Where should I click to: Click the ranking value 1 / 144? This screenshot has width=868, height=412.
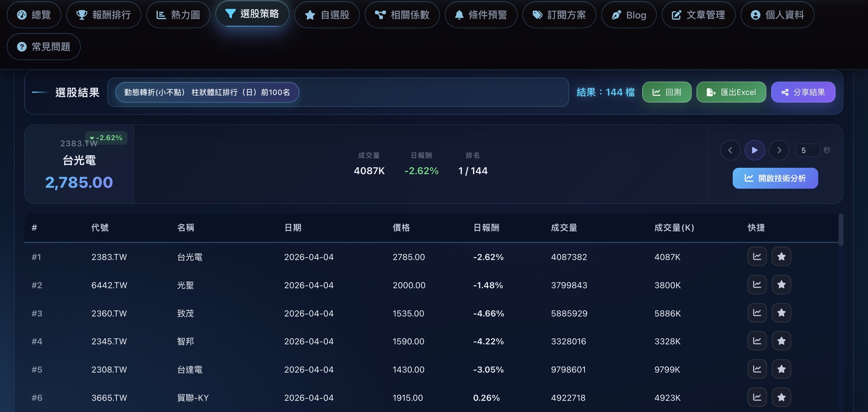tap(473, 171)
